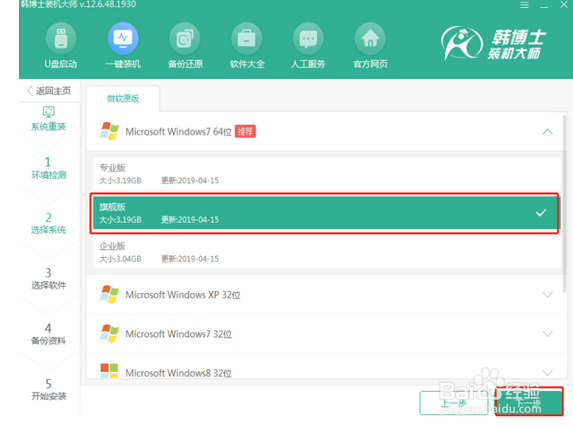Click the Windows8 32位 logo icon
Viewport: 573px width, 429px height.
[x=109, y=371]
